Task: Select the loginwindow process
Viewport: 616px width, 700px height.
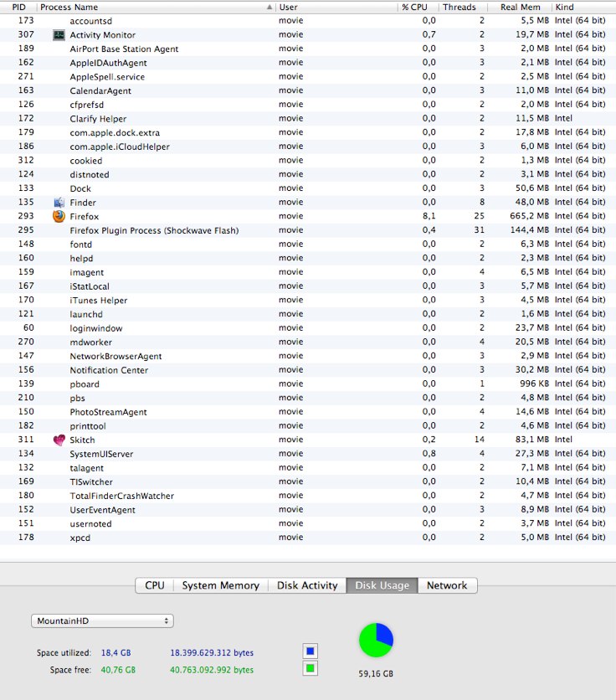Action: coord(308,328)
